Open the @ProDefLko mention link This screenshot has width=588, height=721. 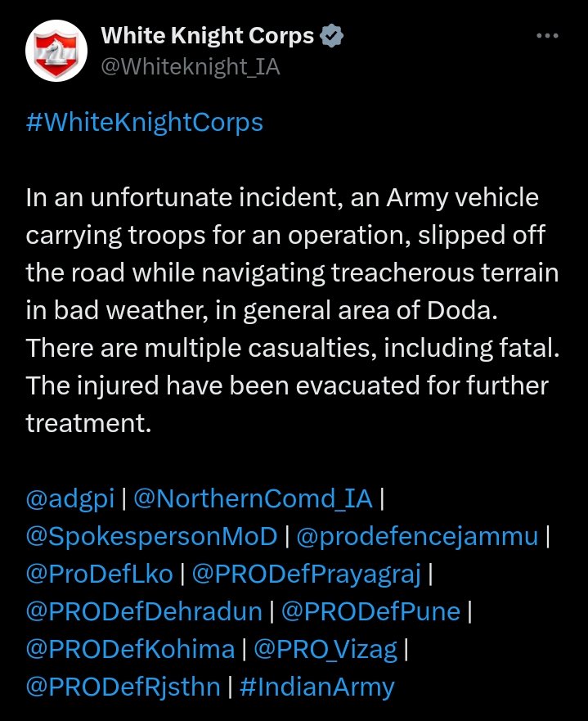click(100, 575)
